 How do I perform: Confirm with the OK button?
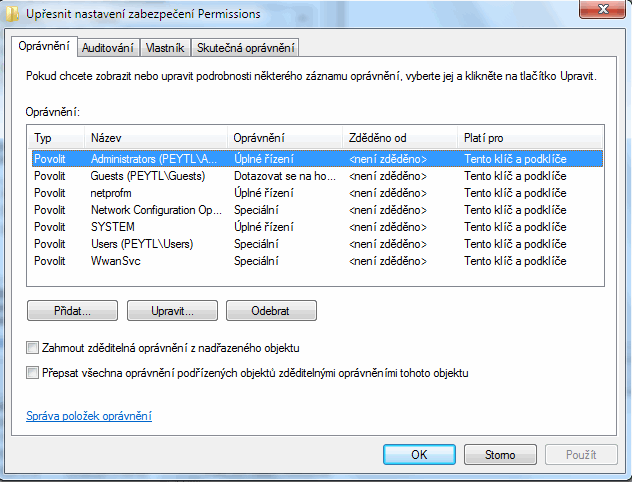tap(419, 455)
